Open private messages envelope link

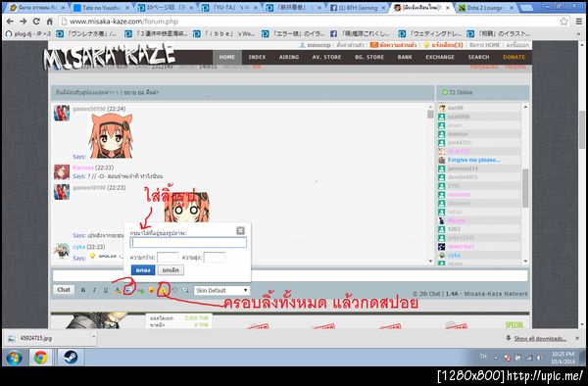coord(393,45)
